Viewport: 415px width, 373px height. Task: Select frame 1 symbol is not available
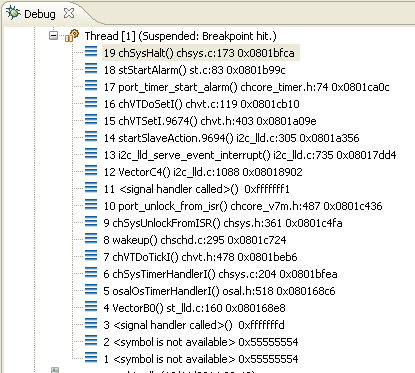201,359
